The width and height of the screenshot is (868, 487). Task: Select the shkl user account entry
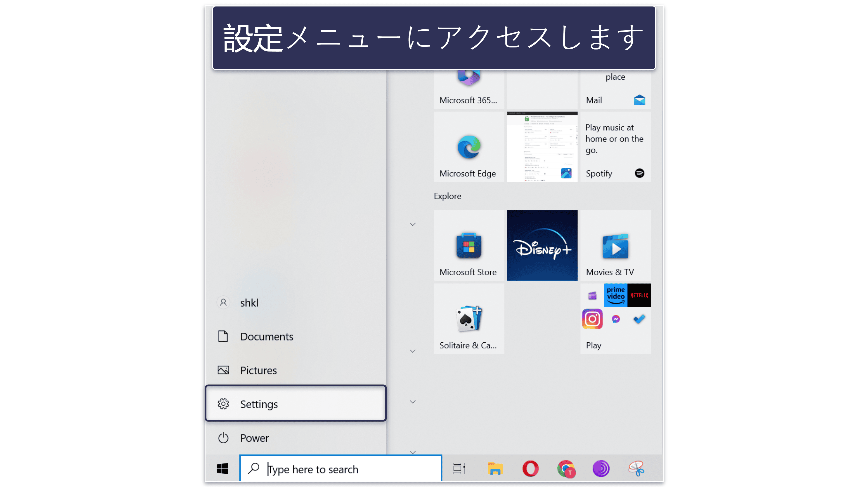click(296, 302)
